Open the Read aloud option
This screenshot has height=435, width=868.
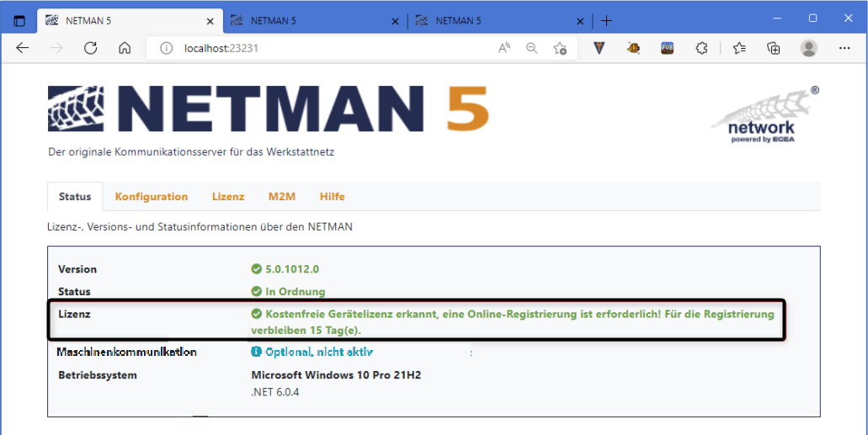pos(503,48)
